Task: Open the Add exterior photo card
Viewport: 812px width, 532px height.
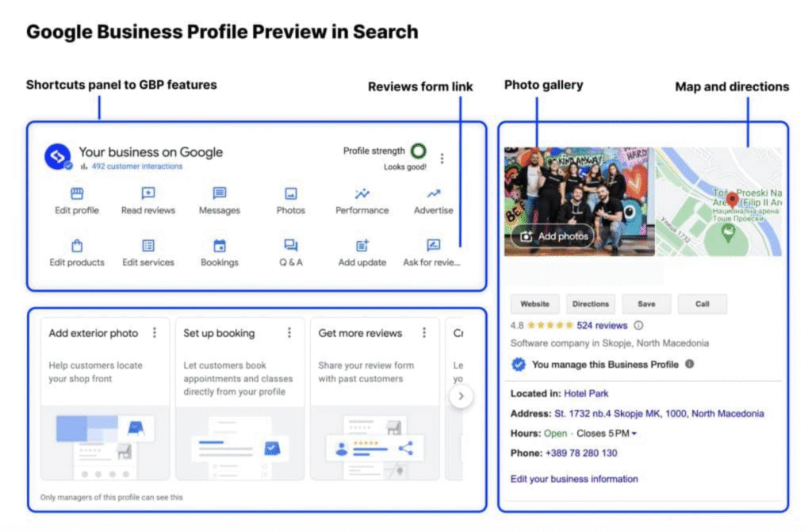Action: (x=105, y=399)
